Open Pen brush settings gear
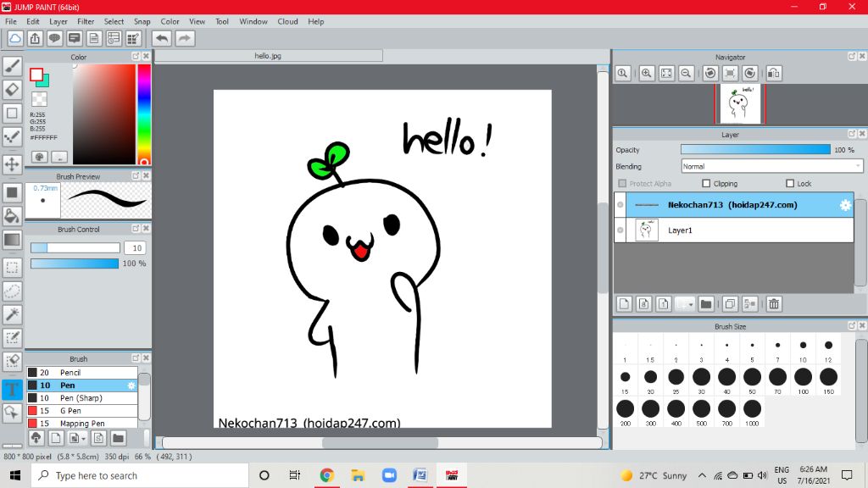Screen dimensions: 868x488 [x=131, y=385]
